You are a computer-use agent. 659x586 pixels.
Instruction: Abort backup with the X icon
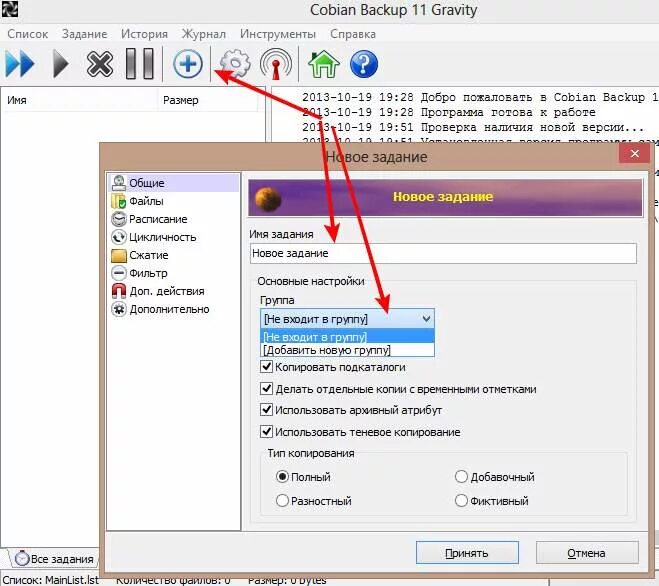100,64
